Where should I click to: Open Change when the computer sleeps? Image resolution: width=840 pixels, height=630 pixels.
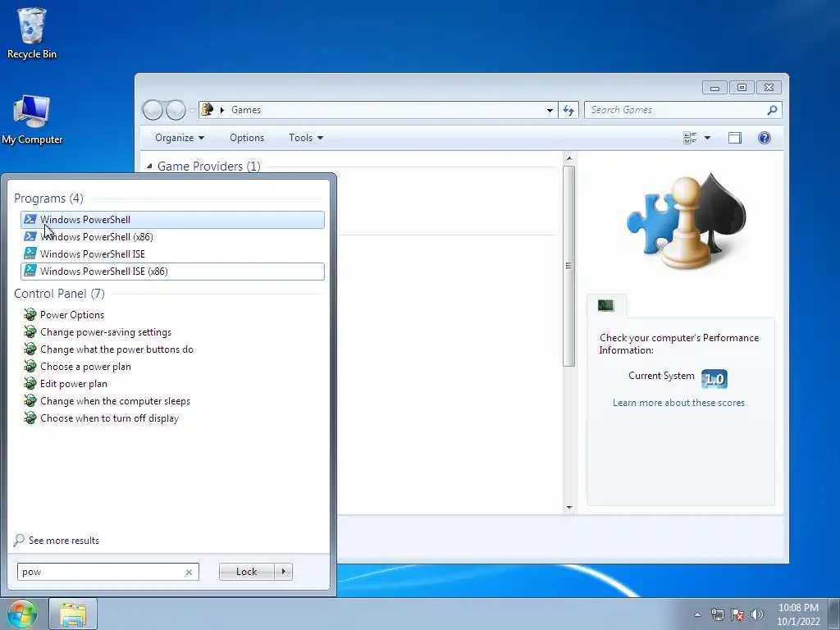pyautogui.click(x=115, y=400)
